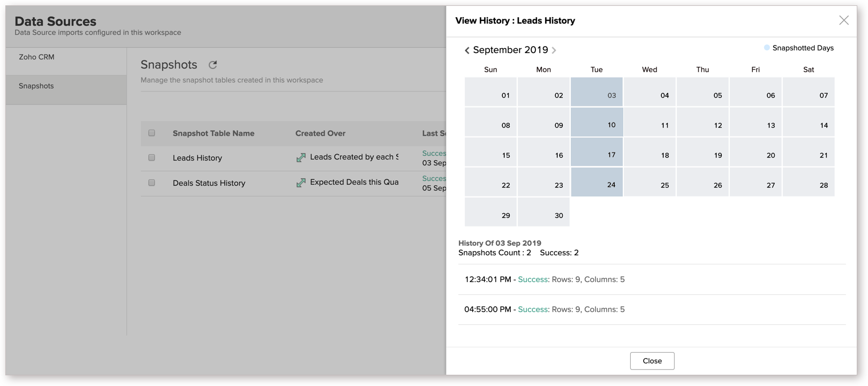Advance calendar to next month
The height and width of the screenshot is (386, 868).
(554, 50)
